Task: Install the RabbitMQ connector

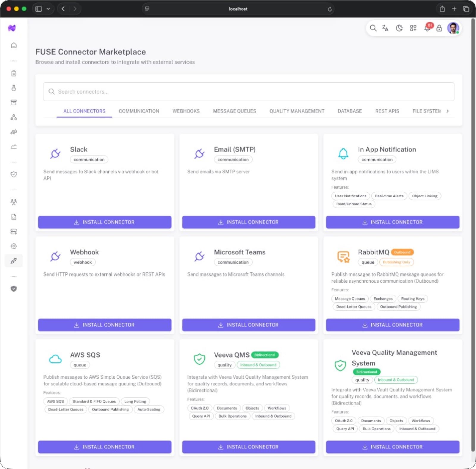Action: [393, 325]
